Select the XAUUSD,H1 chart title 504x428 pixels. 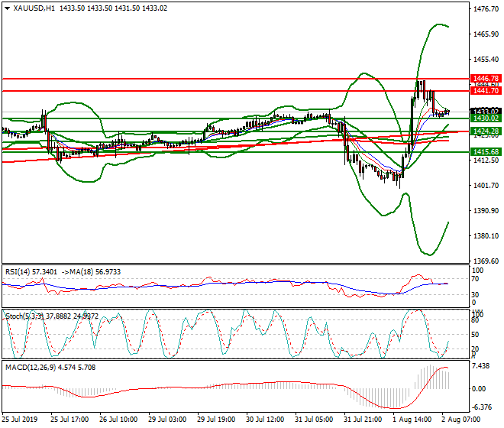point(34,8)
